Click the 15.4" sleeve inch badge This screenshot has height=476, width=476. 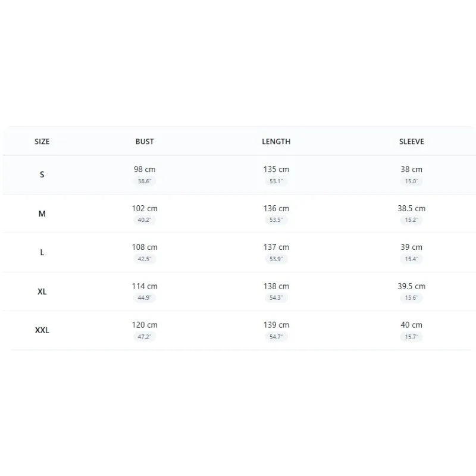click(411, 259)
